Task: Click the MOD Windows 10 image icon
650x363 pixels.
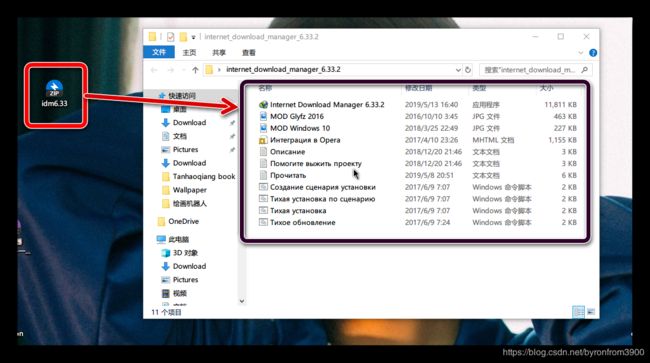Action: point(263,128)
